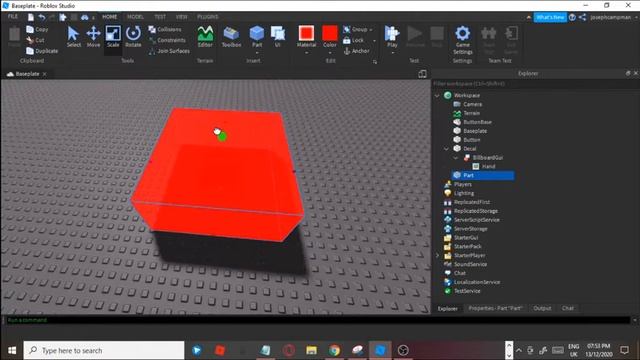This screenshot has height=360, width=640.
Task: Click the Play test button
Action: point(392,36)
